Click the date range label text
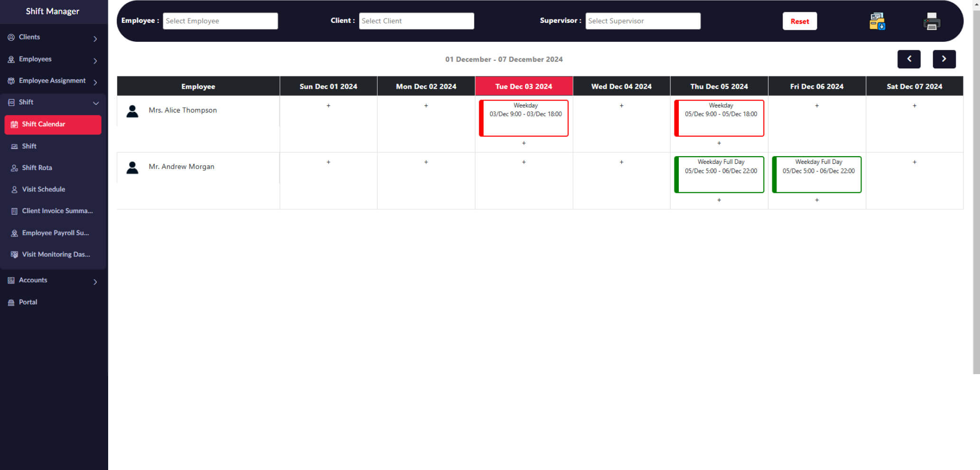This screenshot has width=980, height=470. pyautogui.click(x=504, y=59)
